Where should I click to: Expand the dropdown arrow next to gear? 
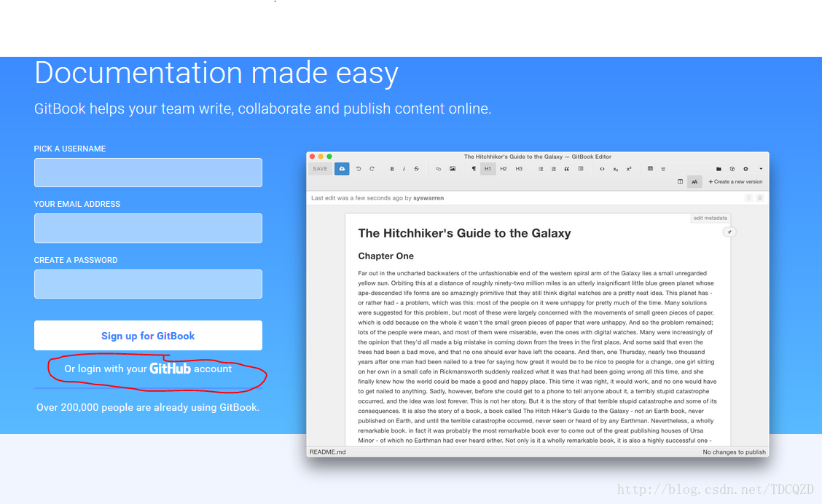pos(761,169)
